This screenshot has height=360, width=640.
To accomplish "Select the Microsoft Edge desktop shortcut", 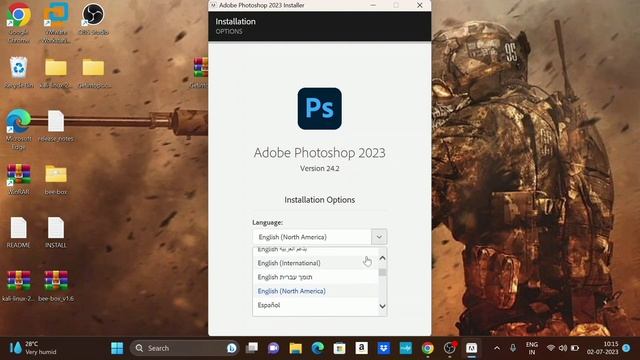I will point(18,129).
